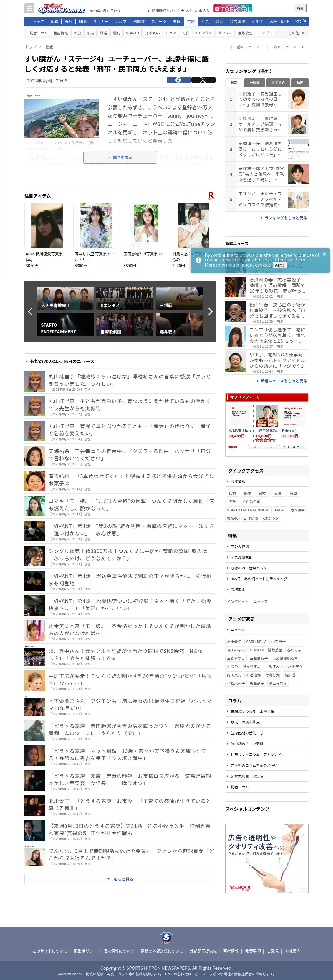This screenshot has width=333, height=980.
Task: Close the cookie consent banner
Action: (x=324, y=254)
